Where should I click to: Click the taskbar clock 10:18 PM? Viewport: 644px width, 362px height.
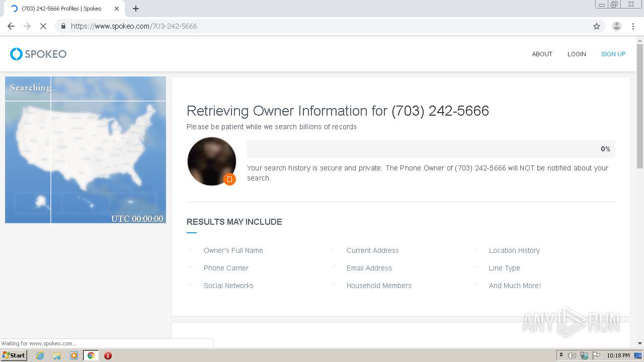pos(618,355)
